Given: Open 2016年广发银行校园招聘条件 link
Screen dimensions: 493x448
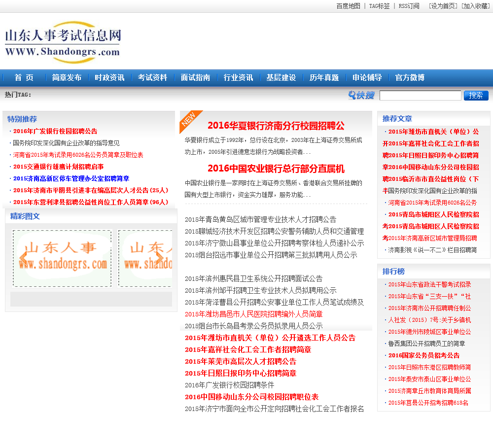Looking at the screenshot, I should click(x=229, y=385).
